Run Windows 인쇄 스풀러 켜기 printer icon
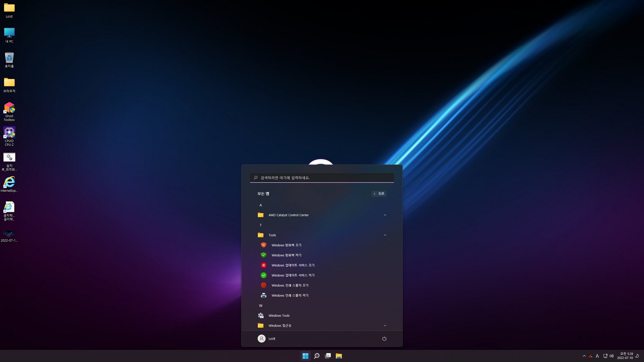 tap(263, 295)
